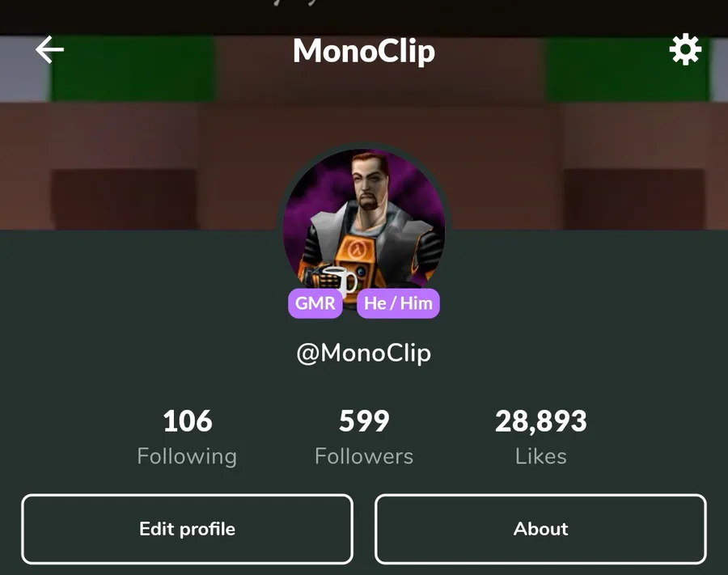728x575 pixels.
Task: Open settings via the gear icon
Action: [685, 49]
